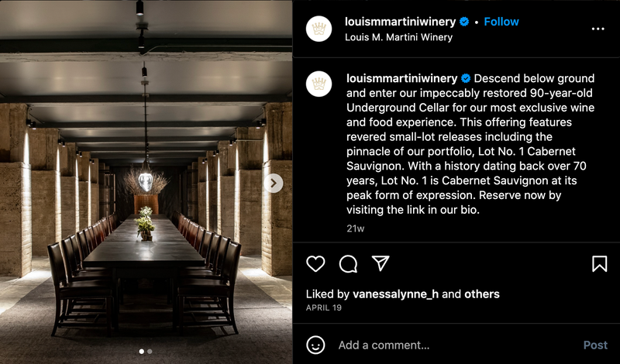Viewport: 620px width, 364px height.
Task: Open the louismmartiniwinery username in header
Action: 400,22
